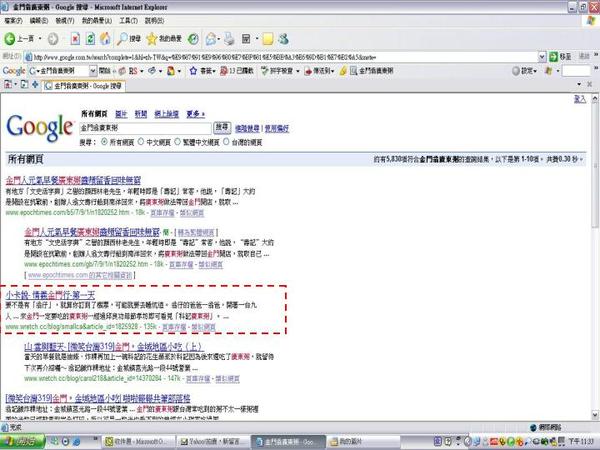
Task: Open first result 金門人元氣早餐廣東粥 link
Action: pos(73,180)
